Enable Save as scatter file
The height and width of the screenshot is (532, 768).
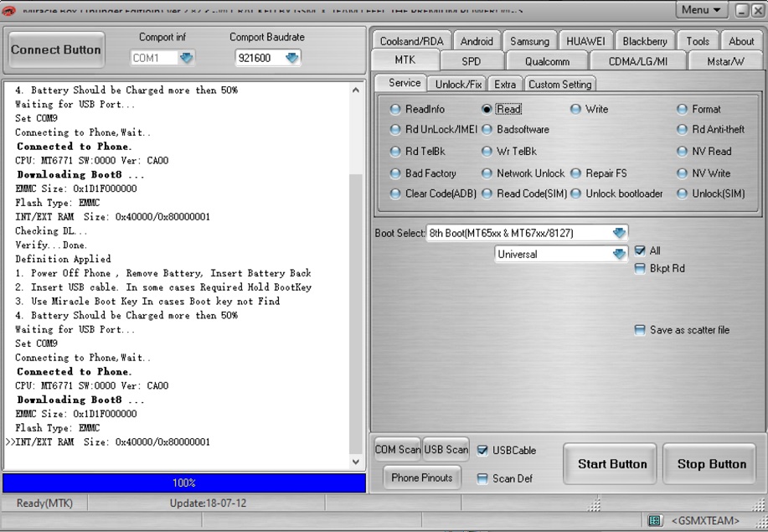640,330
